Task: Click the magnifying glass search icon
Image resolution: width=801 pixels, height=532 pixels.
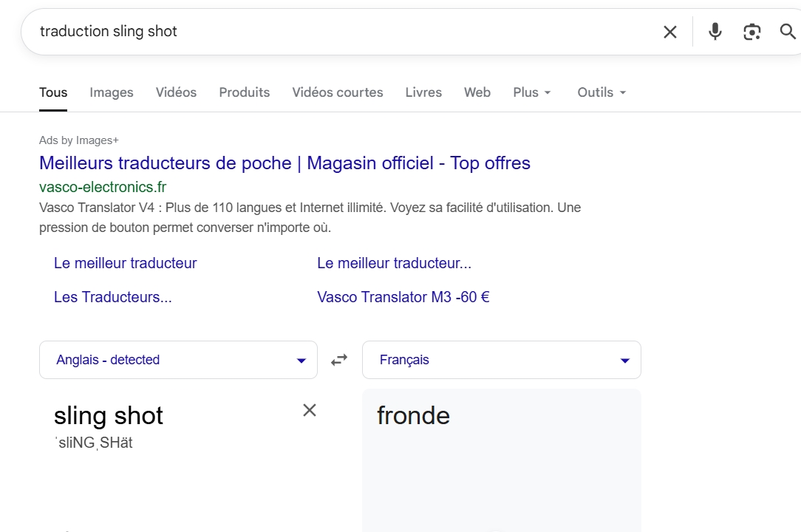Action: click(x=788, y=32)
